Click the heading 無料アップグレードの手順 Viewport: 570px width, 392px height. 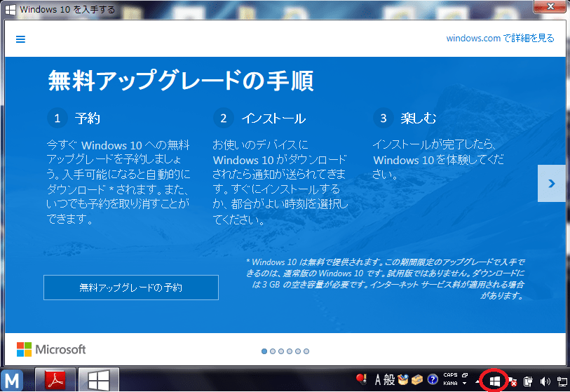click(181, 81)
